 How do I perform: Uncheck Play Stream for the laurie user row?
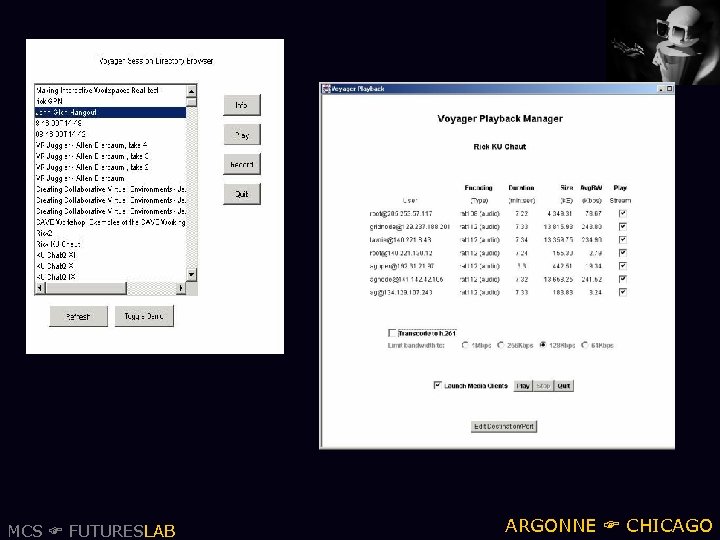coord(623,240)
